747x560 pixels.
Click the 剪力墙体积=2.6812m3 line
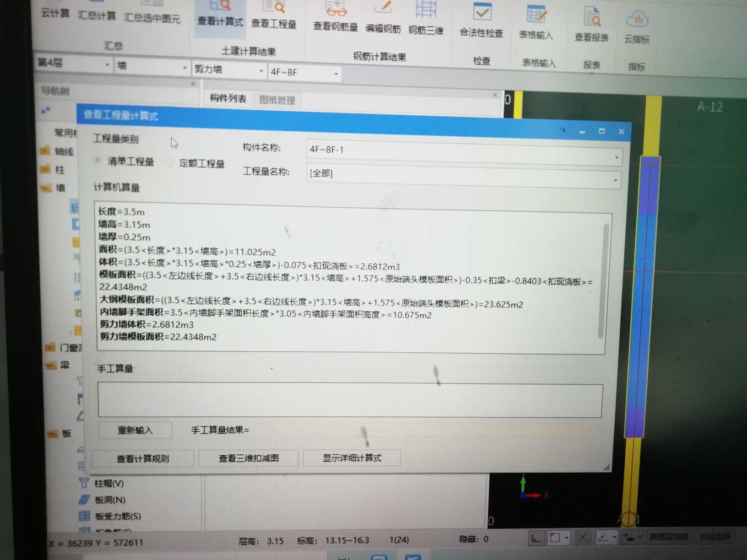point(147,324)
